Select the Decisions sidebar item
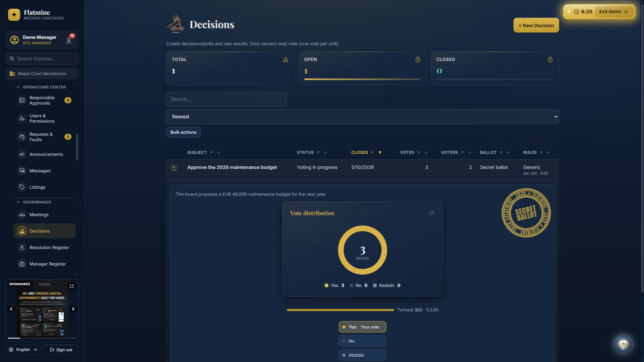Viewport: 644px width, 362px height. (x=44, y=231)
